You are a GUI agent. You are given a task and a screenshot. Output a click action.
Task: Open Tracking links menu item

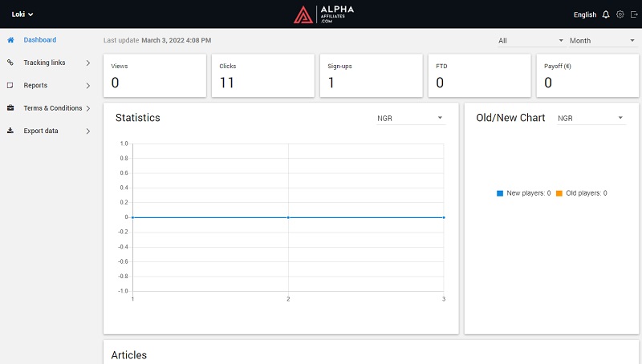pyautogui.click(x=44, y=63)
